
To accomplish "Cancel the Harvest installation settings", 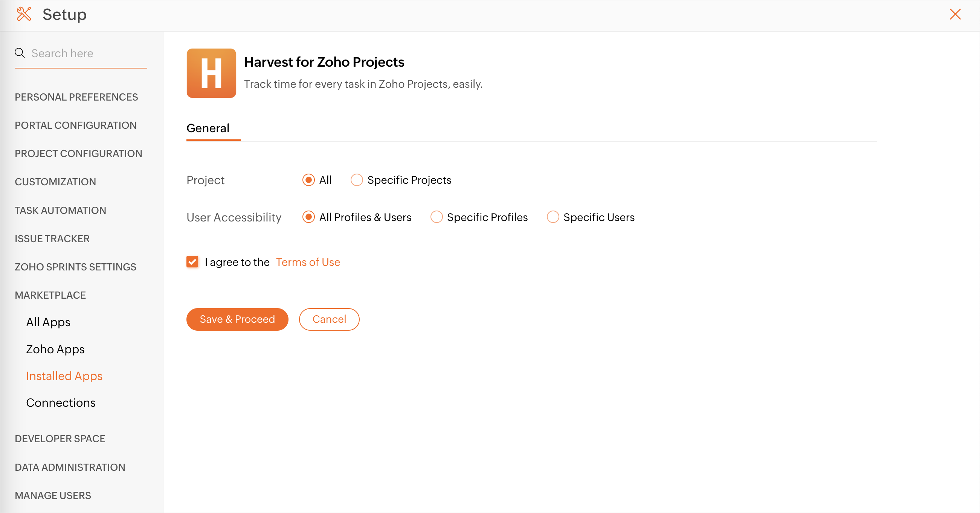I will (x=329, y=319).
